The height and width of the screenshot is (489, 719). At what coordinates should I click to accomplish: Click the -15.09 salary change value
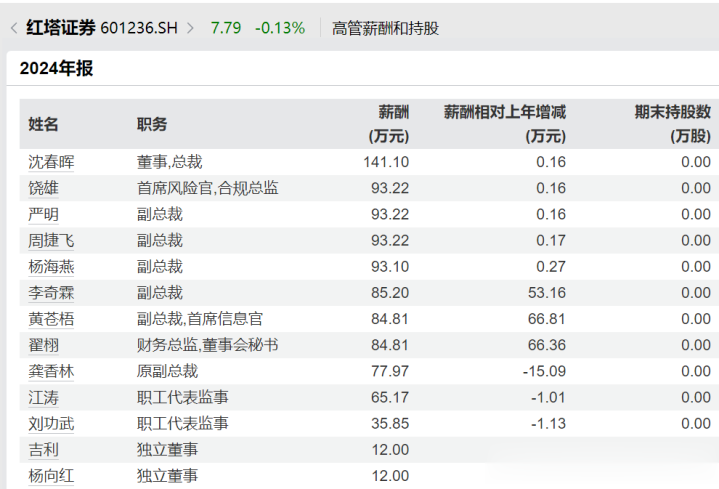click(x=544, y=371)
